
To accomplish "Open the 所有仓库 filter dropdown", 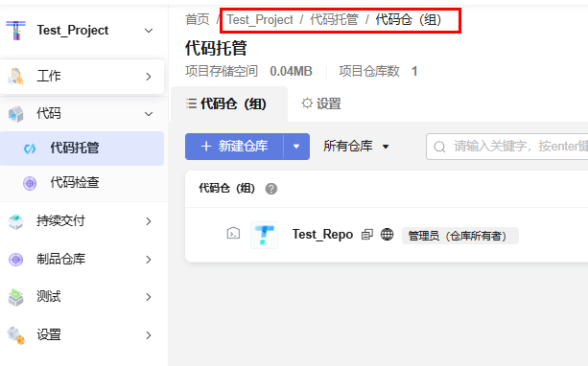I will (356, 146).
